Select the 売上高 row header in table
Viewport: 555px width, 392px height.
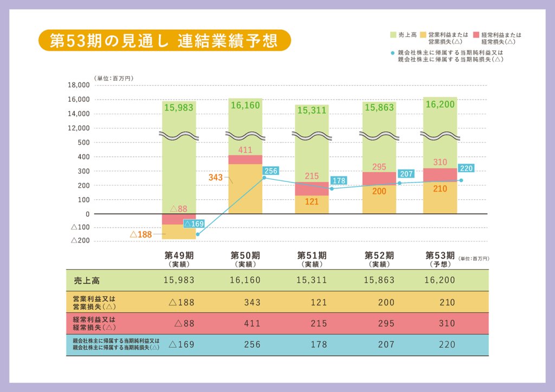coord(87,280)
